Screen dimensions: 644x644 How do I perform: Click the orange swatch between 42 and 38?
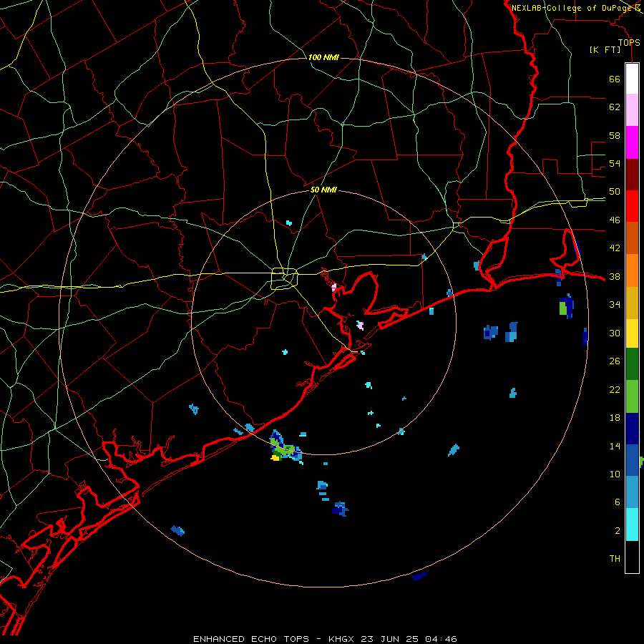(x=632, y=270)
